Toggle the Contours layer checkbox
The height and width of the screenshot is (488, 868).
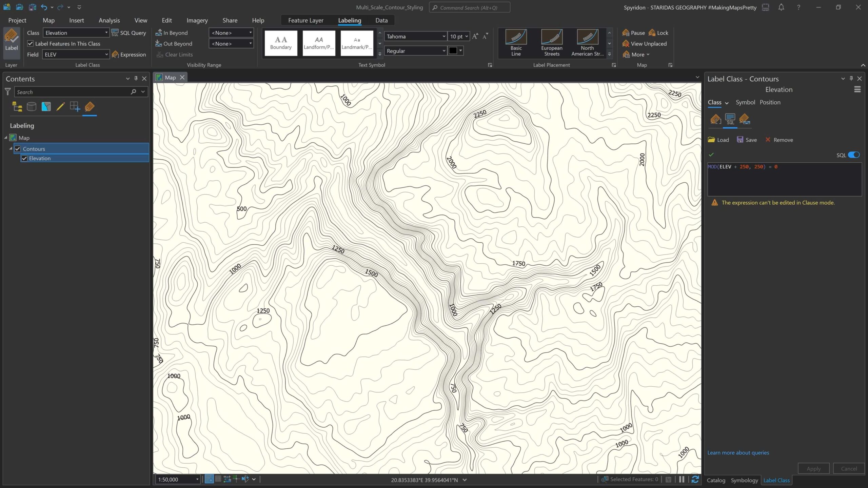pos(18,149)
